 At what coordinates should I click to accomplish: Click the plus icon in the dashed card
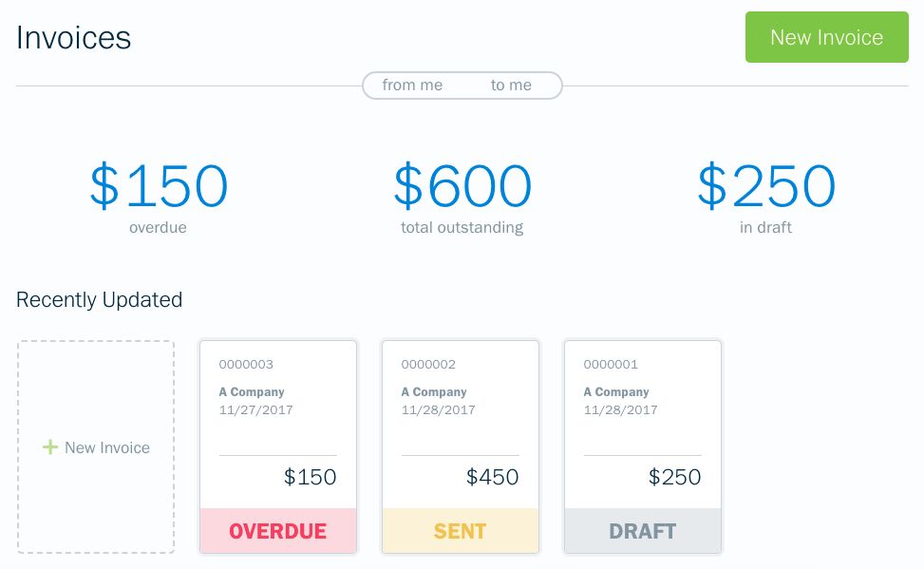coord(50,447)
